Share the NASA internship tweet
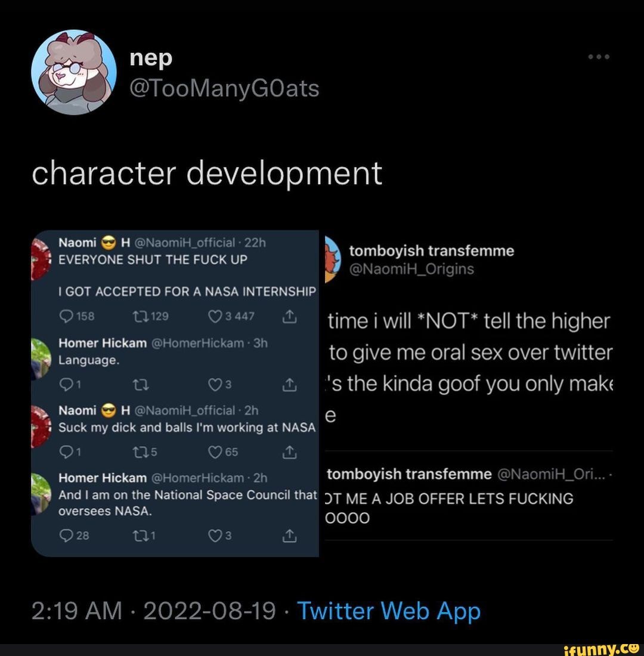Image resolution: width=644 pixels, height=656 pixels. pyautogui.click(x=289, y=317)
